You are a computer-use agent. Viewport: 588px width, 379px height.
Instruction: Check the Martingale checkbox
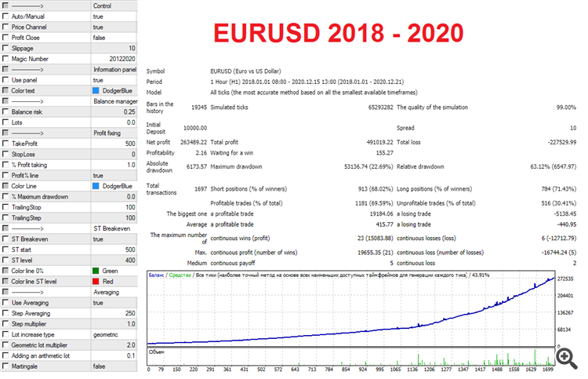(x=5, y=366)
